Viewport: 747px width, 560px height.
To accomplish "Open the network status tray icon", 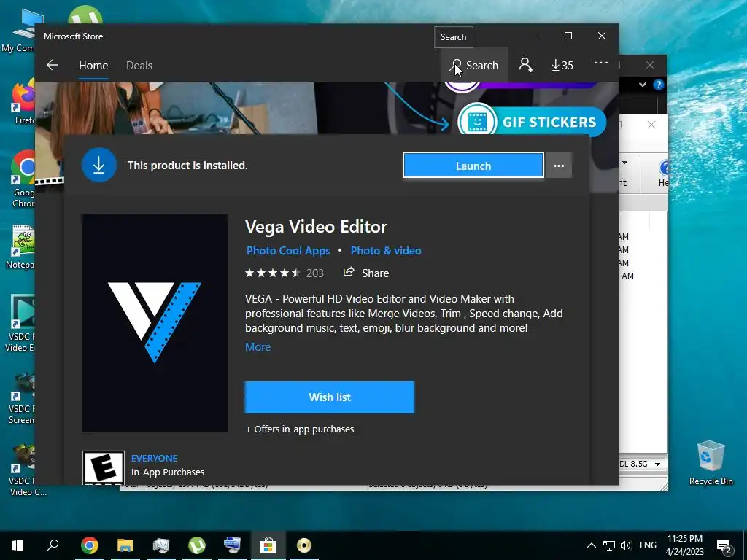I will [x=609, y=545].
